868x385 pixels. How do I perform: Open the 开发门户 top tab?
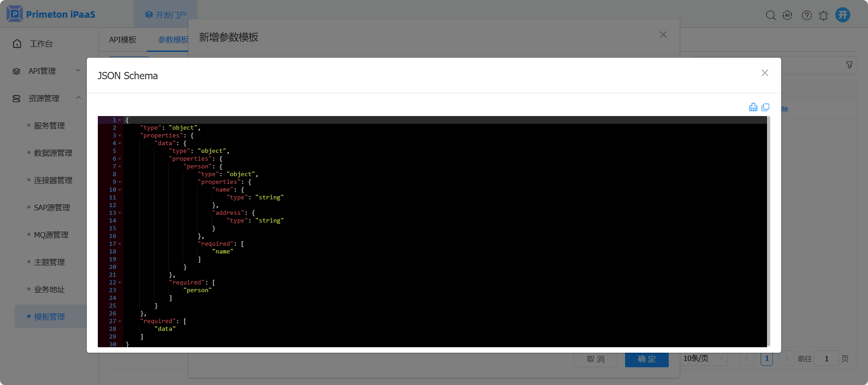tap(166, 15)
